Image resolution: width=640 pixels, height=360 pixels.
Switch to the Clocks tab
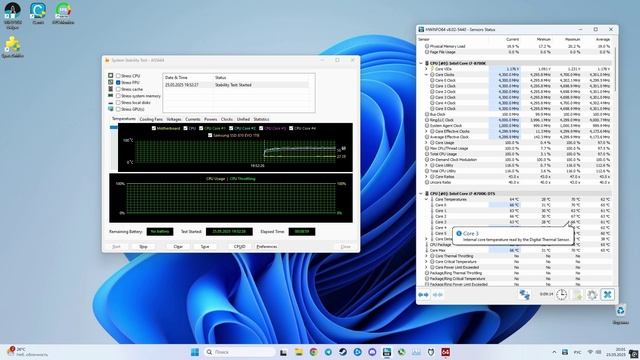227,119
